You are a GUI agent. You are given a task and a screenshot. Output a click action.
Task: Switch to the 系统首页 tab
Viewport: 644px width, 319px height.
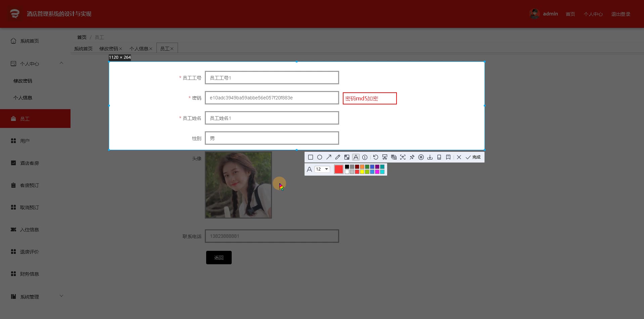83,49
